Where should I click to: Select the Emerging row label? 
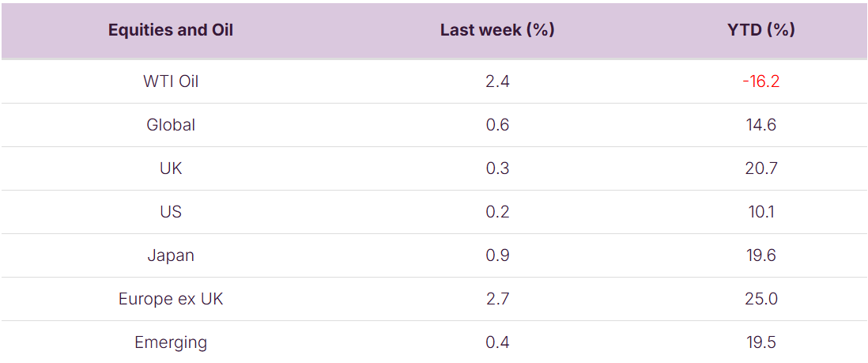tap(171, 342)
